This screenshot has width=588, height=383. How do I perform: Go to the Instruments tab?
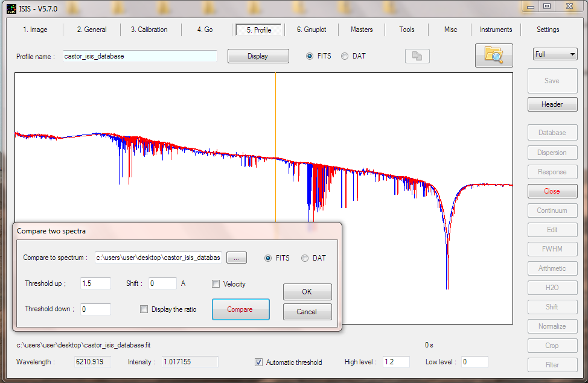click(x=496, y=30)
